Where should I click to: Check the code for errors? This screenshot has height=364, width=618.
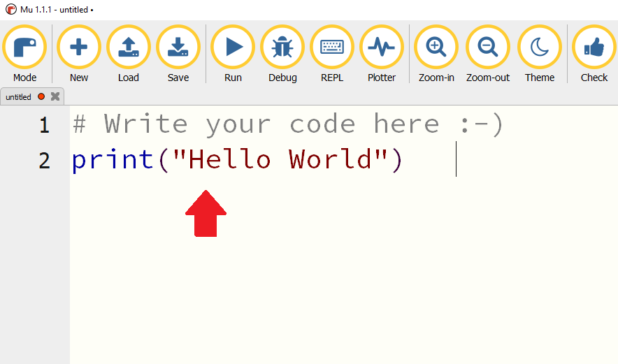pyautogui.click(x=594, y=54)
